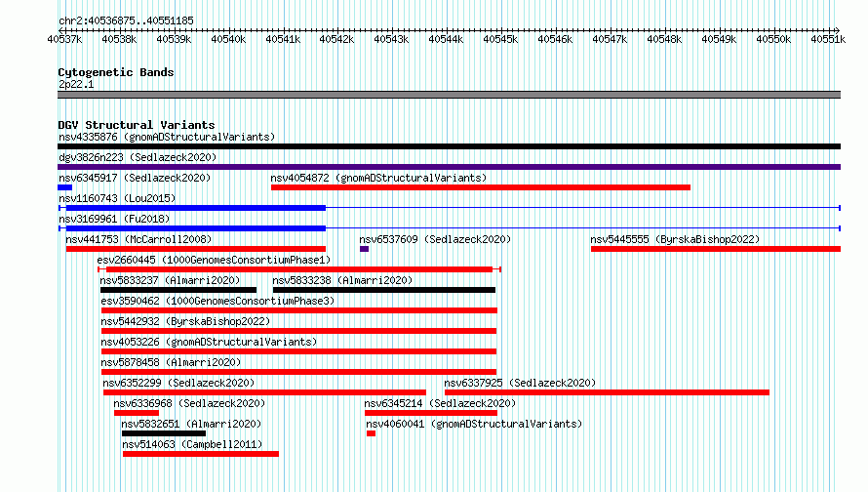Click the chr2:40536875..40551185 coordinate label

(x=126, y=21)
